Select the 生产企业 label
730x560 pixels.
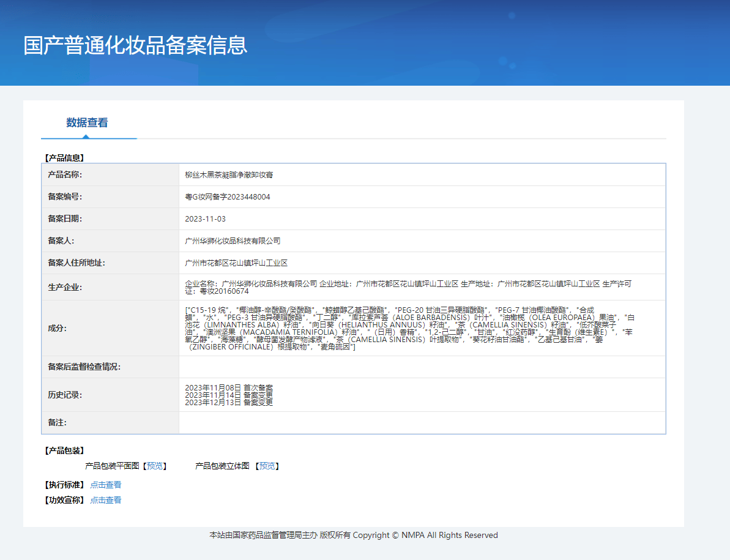[x=65, y=287]
